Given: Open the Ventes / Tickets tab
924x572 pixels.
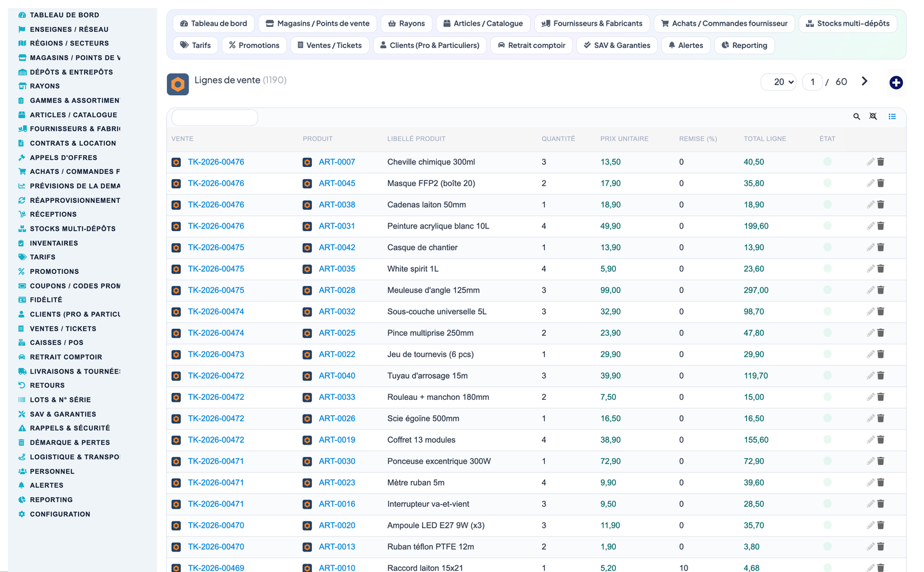Looking at the screenshot, I should 329,45.
